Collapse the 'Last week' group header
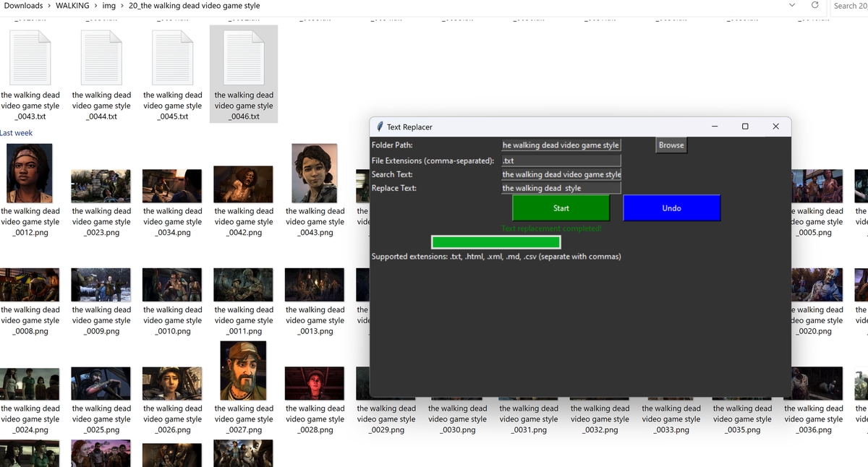This screenshot has height=467, width=868. click(16, 133)
